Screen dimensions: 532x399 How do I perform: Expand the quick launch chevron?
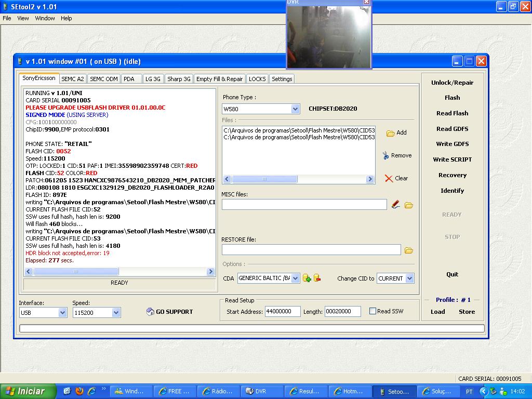(x=104, y=389)
